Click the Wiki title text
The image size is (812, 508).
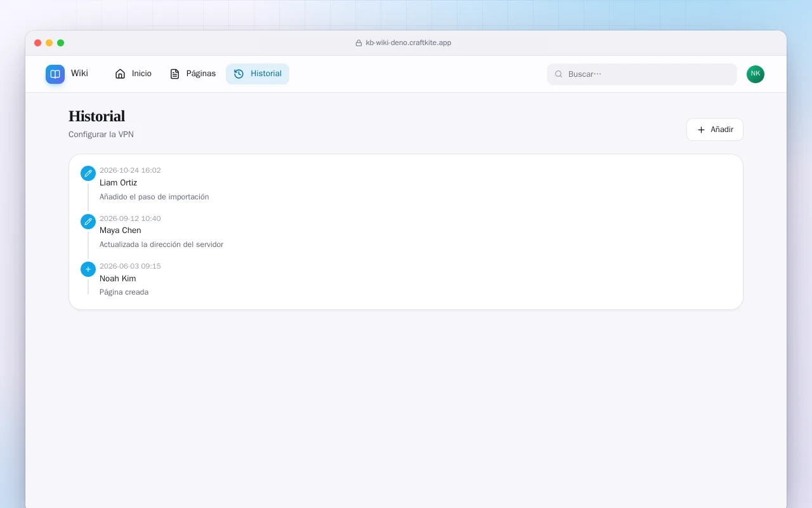coord(79,73)
